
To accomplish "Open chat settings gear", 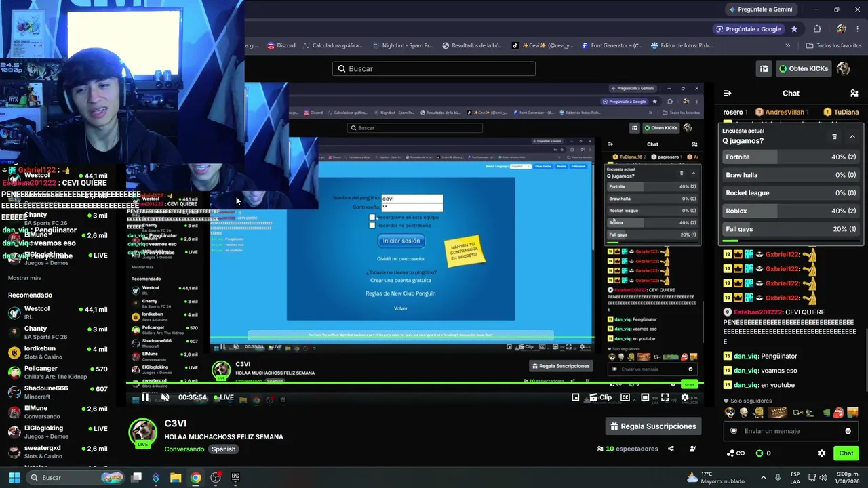I will (x=822, y=453).
